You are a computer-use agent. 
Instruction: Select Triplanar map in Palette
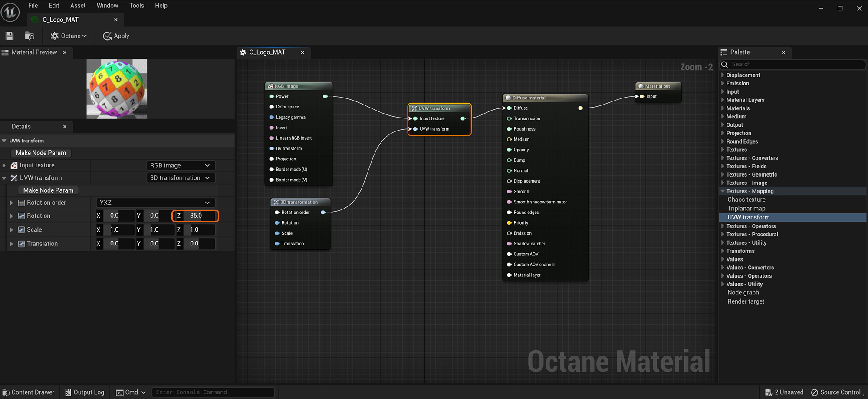coord(746,208)
